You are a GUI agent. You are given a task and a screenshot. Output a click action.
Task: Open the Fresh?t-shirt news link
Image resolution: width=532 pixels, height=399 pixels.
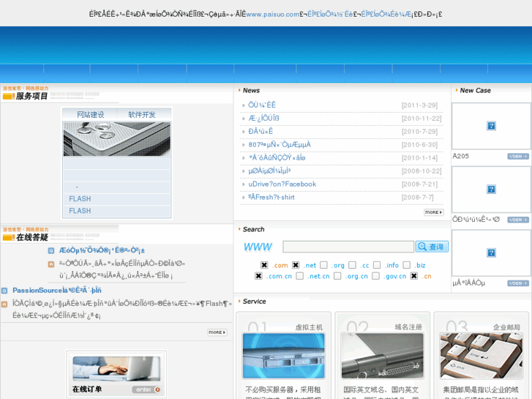coord(271,197)
